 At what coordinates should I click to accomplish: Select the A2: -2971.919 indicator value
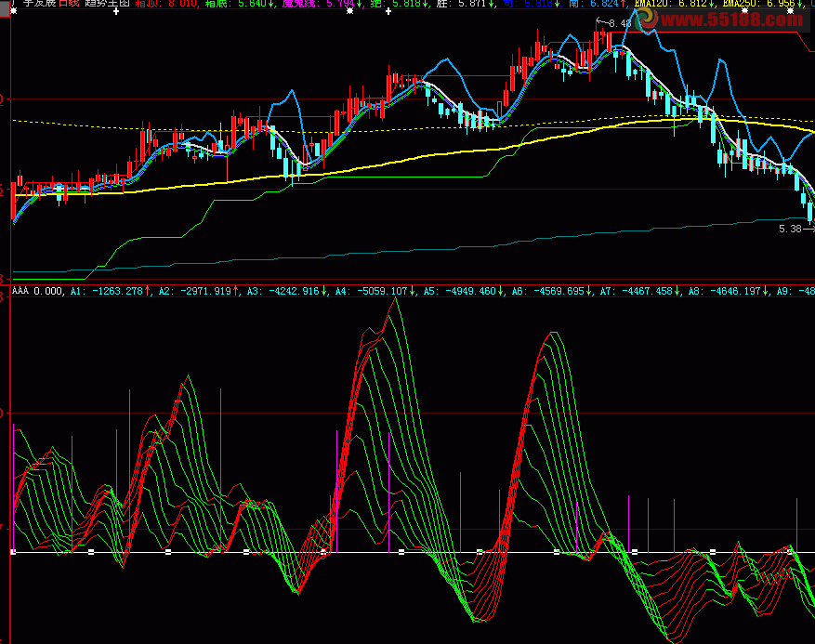point(199,291)
